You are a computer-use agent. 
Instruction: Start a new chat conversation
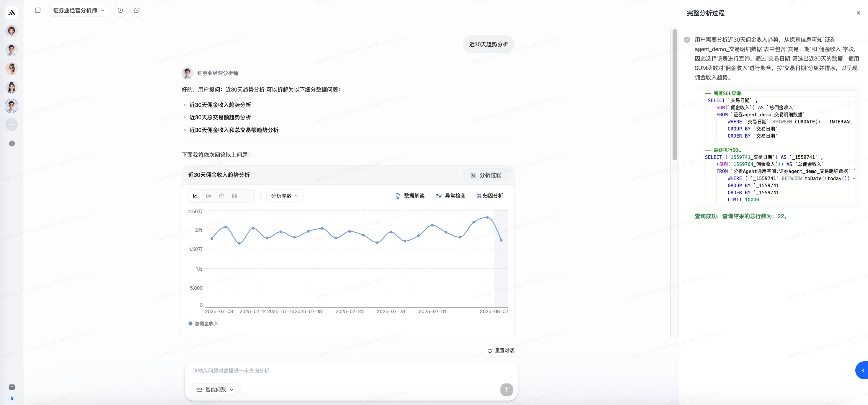coord(137,10)
